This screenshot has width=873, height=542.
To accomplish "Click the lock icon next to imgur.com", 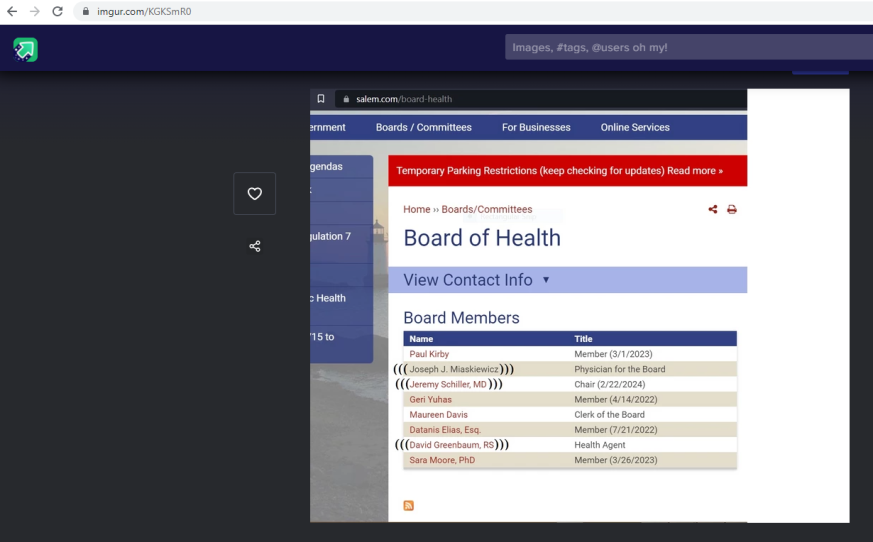I will [x=86, y=11].
